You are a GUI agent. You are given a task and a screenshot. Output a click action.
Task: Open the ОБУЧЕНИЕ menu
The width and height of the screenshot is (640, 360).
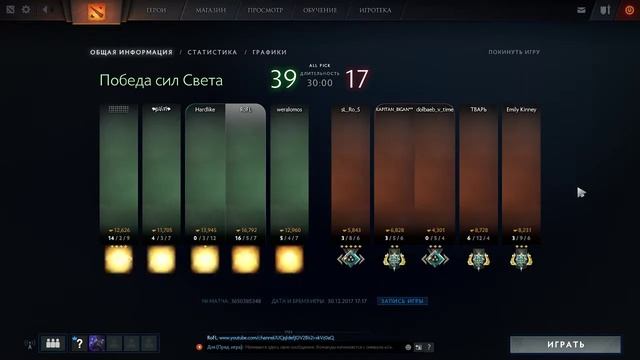320,10
